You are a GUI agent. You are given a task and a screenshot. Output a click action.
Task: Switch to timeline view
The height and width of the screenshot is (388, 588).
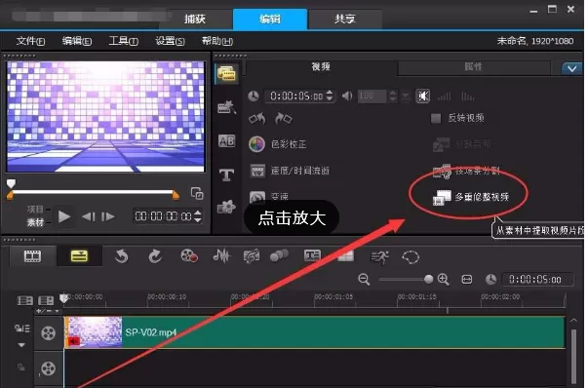pyautogui.click(x=79, y=256)
